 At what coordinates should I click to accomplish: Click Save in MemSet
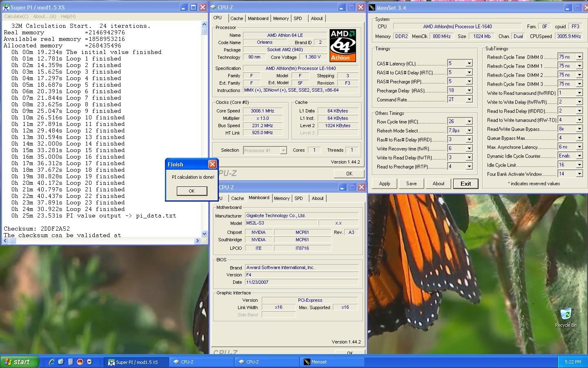(x=412, y=184)
